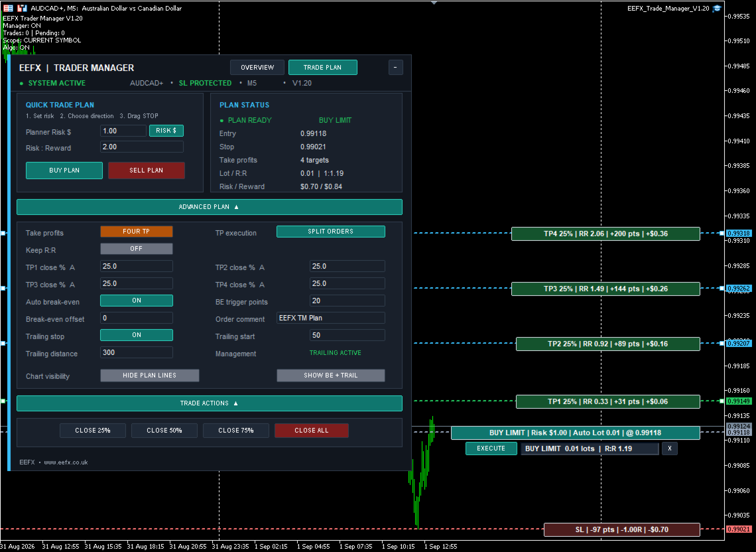756x552 pixels.
Task: Toggle Keep R:R OFF switch
Action: click(x=137, y=249)
